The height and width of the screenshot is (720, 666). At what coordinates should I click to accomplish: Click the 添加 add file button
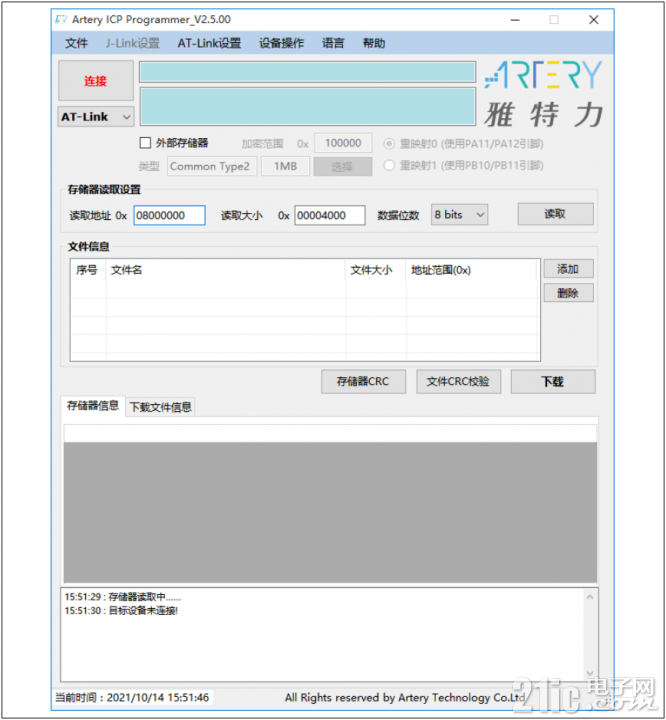(568, 269)
